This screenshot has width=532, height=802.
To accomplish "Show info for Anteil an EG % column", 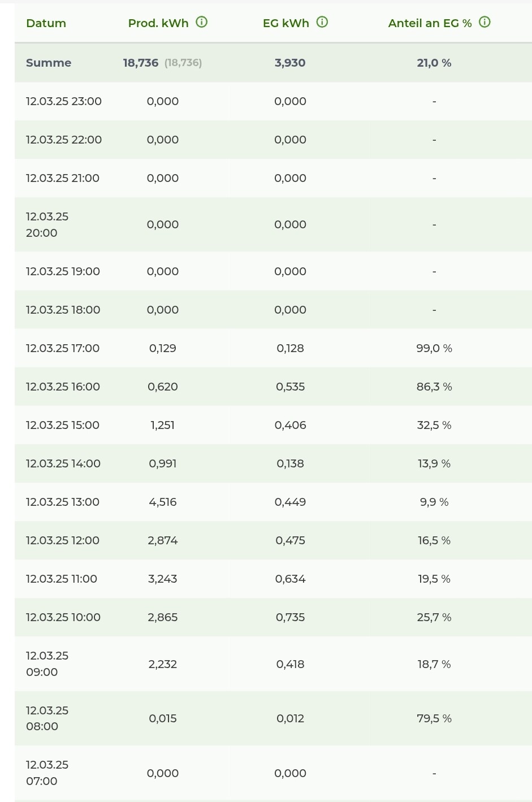I will (485, 22).
